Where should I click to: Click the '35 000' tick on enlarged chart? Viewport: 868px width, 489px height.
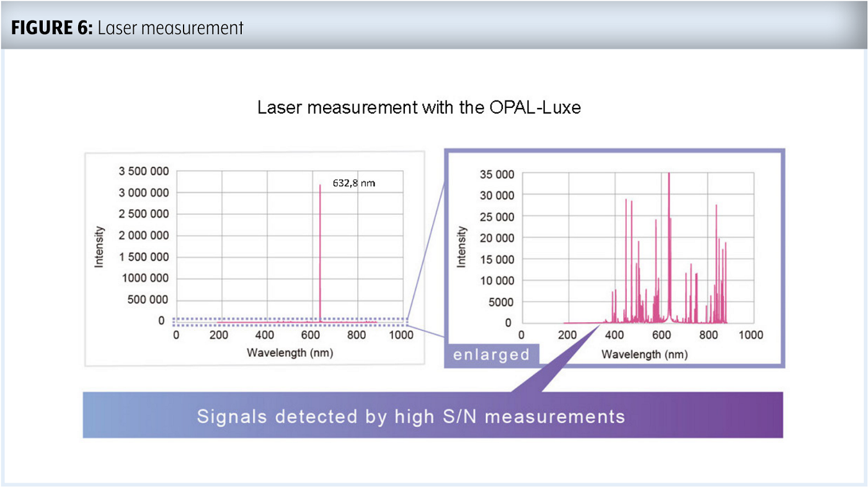[497, 174]
